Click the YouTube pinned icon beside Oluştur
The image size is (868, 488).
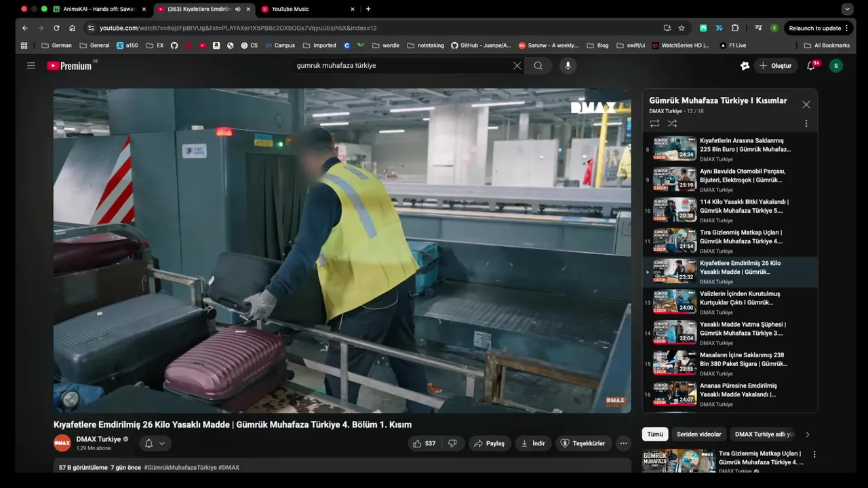[745, 66]
